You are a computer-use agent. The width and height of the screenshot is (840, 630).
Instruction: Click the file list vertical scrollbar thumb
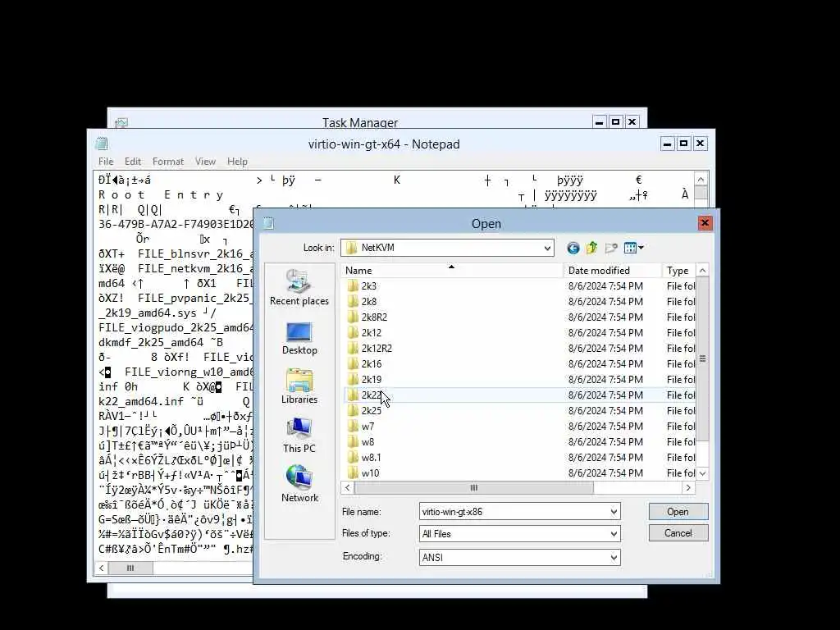click(x=702, y=359)
